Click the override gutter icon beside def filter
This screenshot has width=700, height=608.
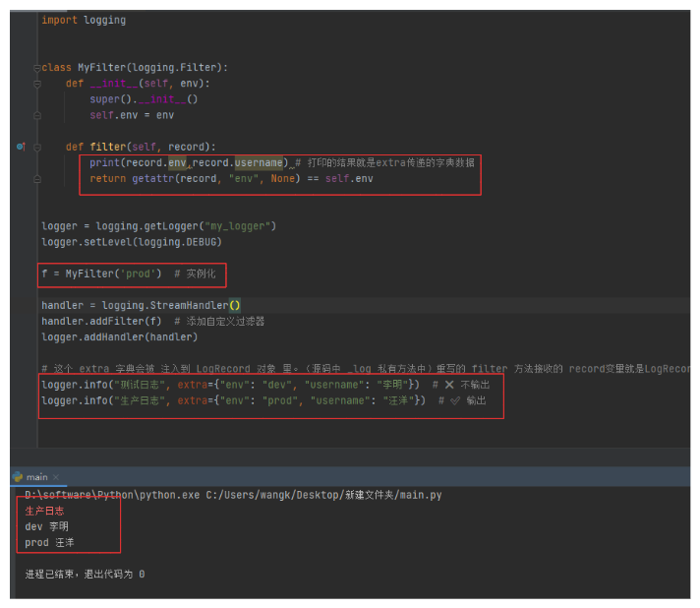pos(20,147)
